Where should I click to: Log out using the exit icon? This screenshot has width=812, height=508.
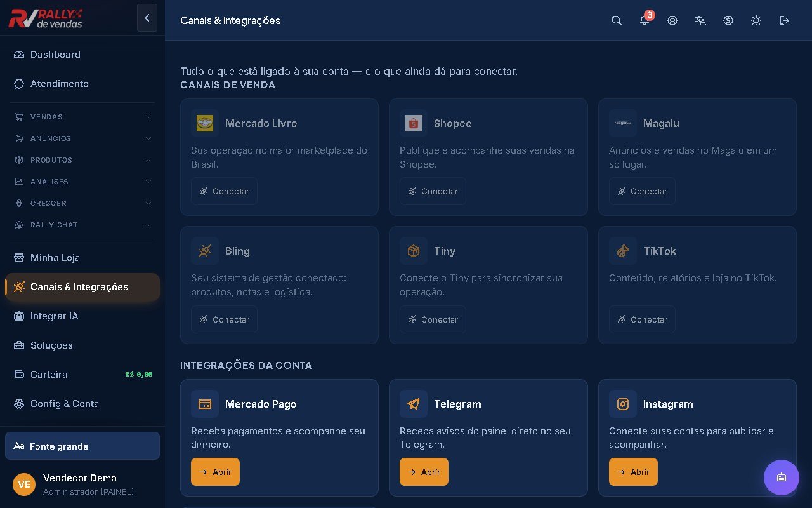pos(784,20)
